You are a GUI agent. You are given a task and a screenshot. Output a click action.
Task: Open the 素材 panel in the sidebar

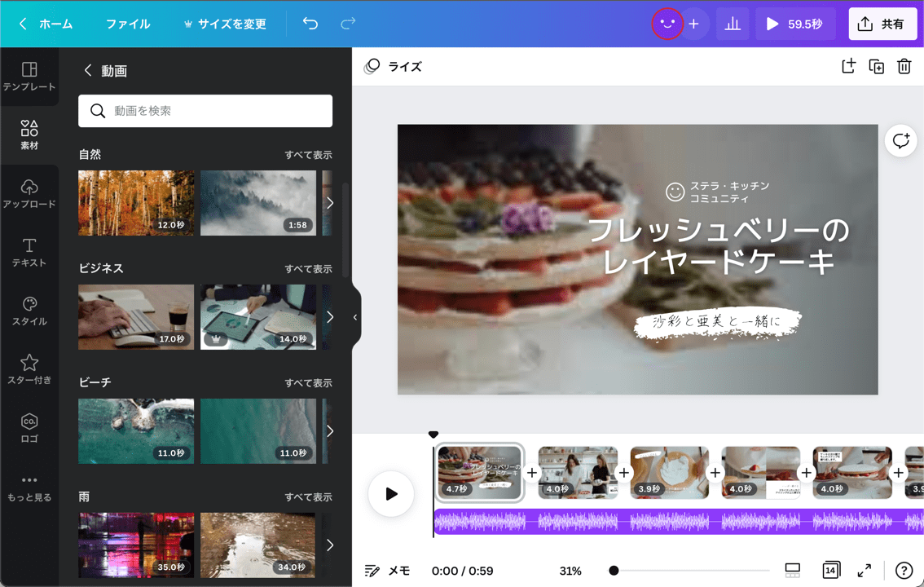click(30, 133)
